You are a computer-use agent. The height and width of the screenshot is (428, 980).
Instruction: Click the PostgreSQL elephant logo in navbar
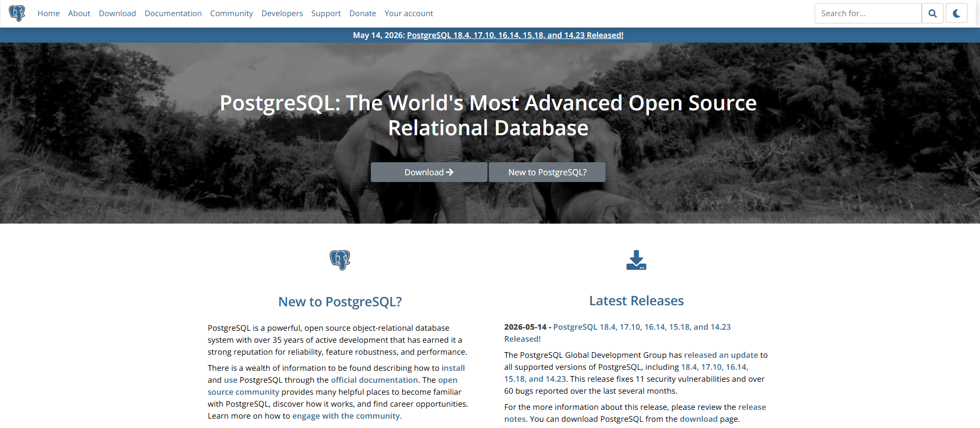point(17,13)
